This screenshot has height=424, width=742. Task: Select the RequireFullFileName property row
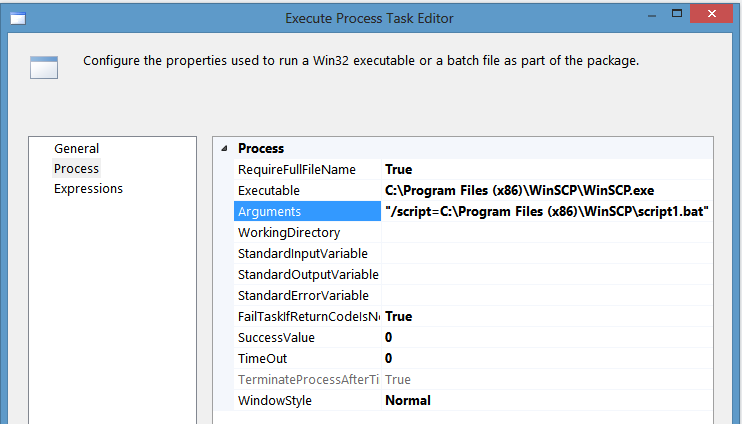pos(473,169)
